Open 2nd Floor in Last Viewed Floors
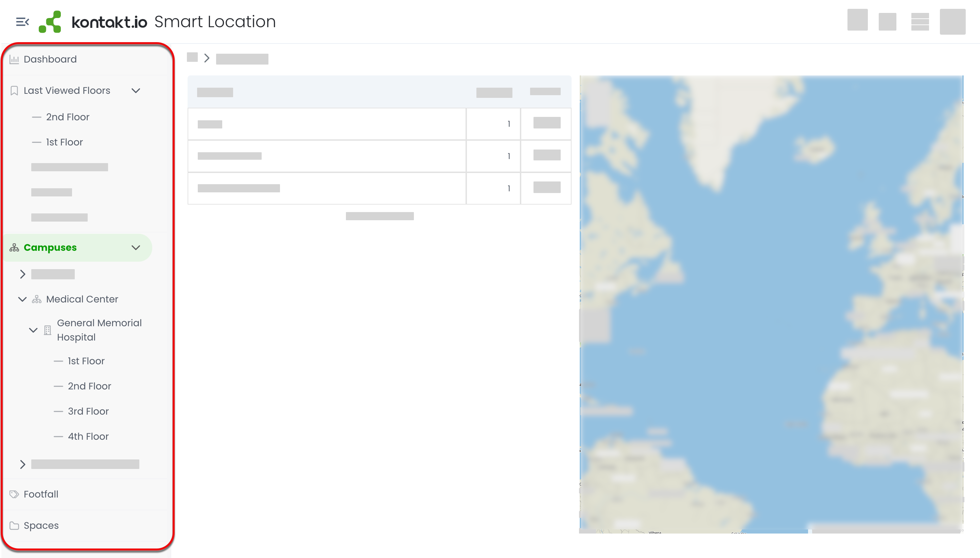 coord(67,117)
